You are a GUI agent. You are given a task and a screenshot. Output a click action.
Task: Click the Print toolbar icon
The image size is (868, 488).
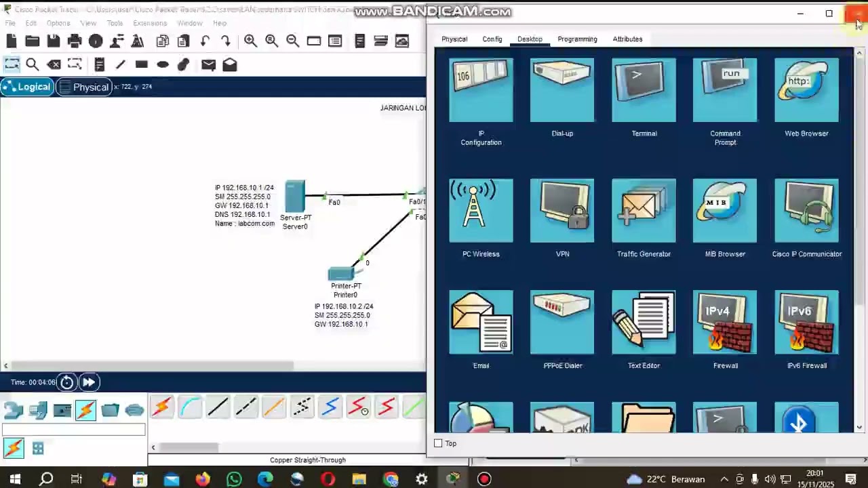click(x=75, y=41)
